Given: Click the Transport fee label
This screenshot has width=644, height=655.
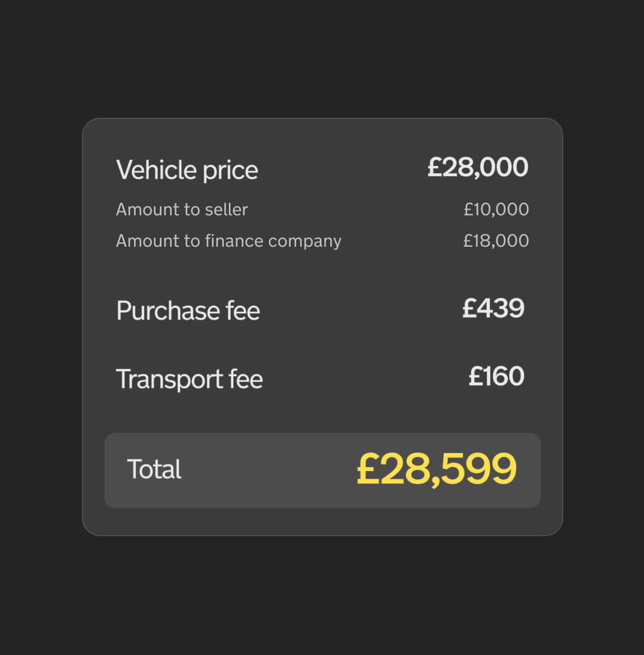Looking at the screenshot, I should click(189, 379).
